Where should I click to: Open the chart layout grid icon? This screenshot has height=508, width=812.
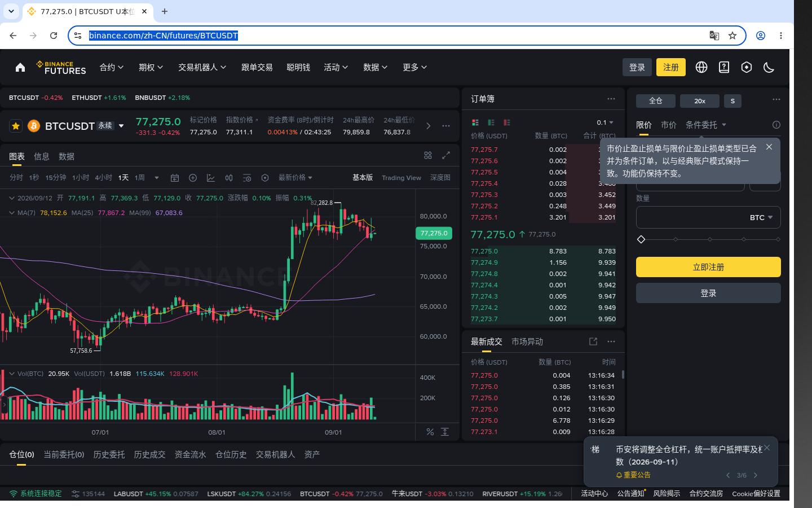pos(428,155)
